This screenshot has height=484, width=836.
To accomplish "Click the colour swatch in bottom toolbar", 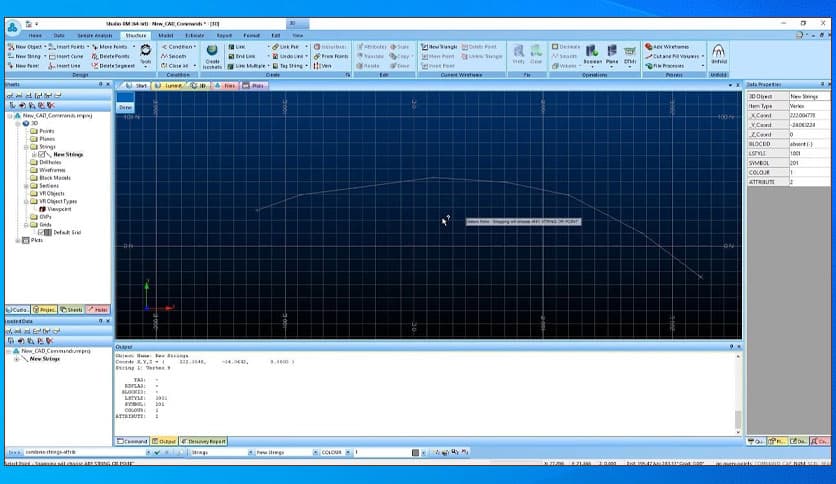I will (x=415, y=453).
